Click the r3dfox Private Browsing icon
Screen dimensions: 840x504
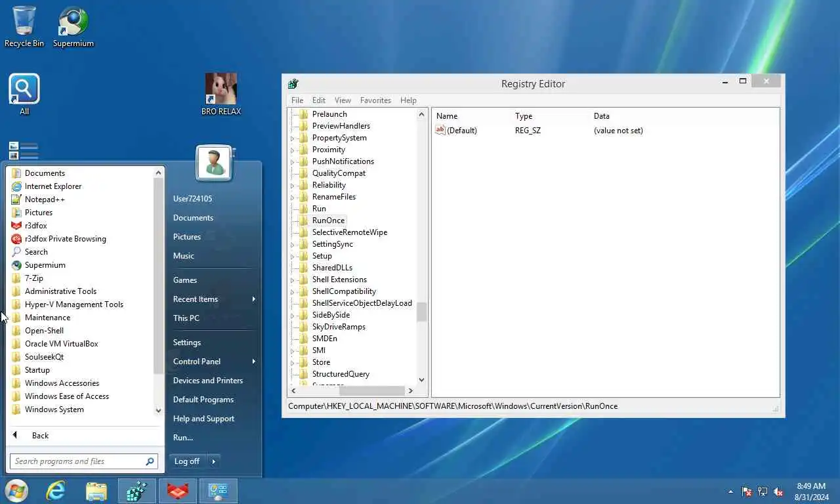point(17,239)
